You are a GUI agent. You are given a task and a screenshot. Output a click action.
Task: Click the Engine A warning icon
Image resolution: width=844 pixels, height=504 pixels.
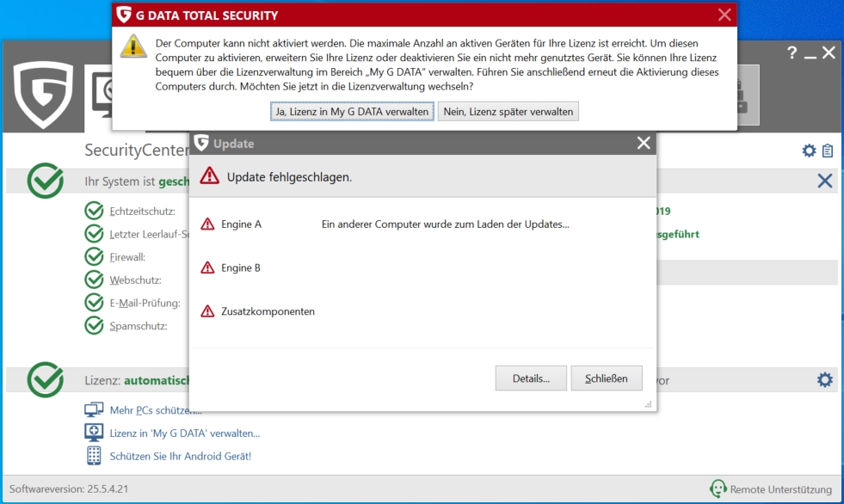click(x=207, y=224)
